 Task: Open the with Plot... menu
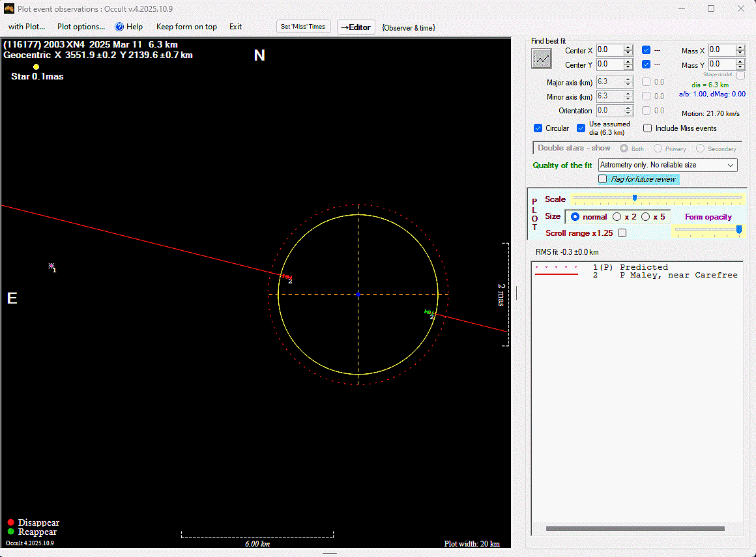27,27
